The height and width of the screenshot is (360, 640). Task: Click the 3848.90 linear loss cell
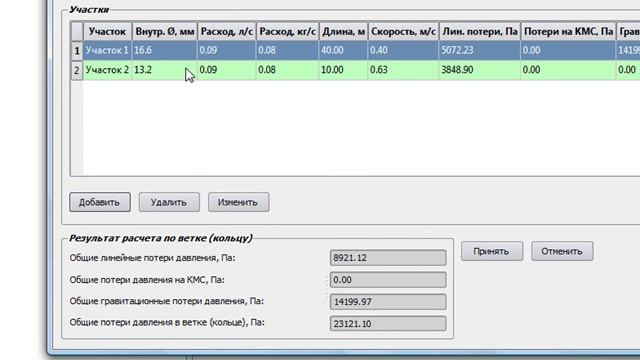pos(480,70)
